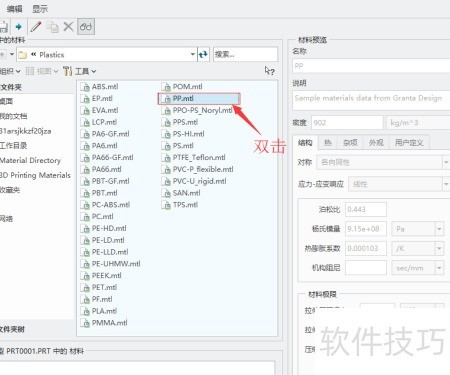Viewport: 450px width, 375px height.
Task: Click the delete X icon in toolbar
Action: coord(68,27)
